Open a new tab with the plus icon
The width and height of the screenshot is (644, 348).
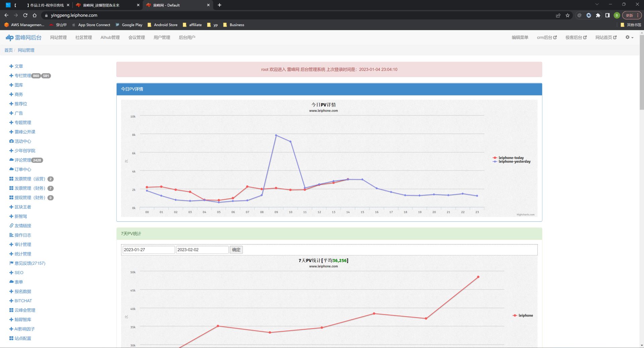tap(219, 5)
